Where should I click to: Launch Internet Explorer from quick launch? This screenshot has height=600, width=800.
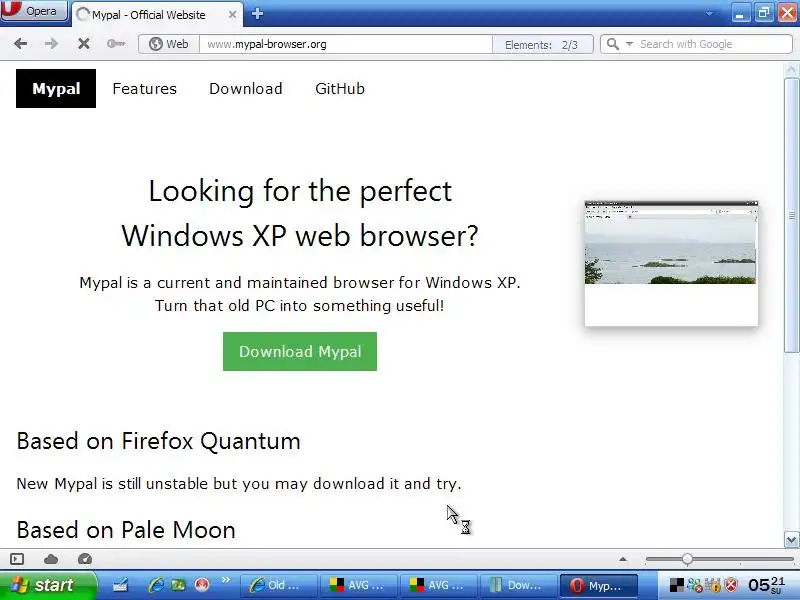coord(156,585)
